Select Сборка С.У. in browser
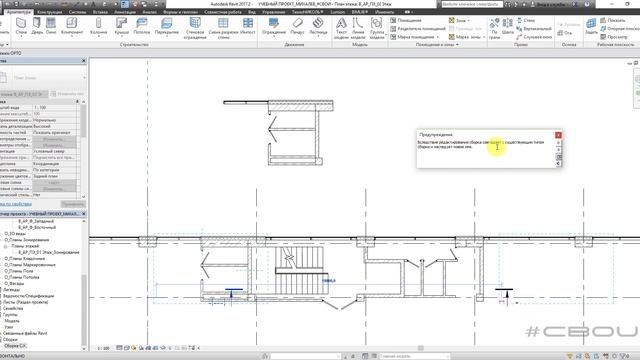The width and height of the screenshot is (640, 360). pos(15,346)
